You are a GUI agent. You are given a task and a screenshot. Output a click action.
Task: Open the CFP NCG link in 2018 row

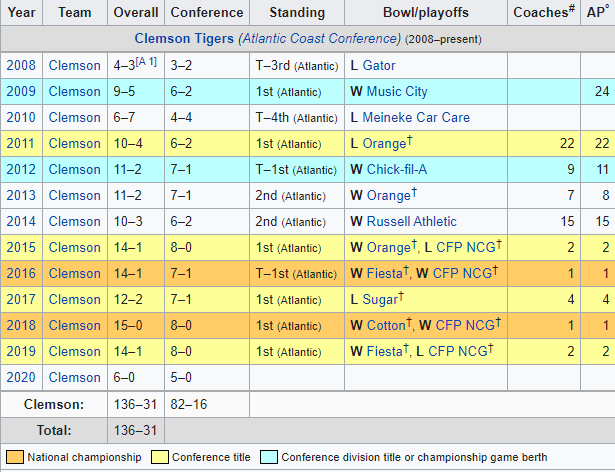(x=466, y=325)
